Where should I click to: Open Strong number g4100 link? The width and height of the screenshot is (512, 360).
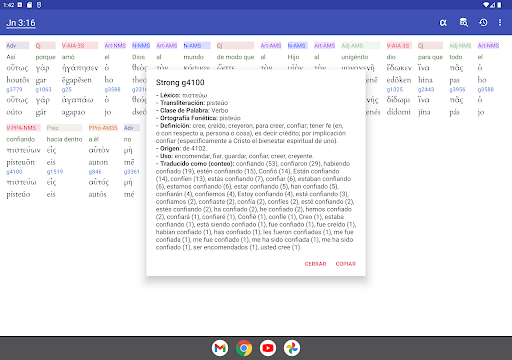(x=14, y=172)
